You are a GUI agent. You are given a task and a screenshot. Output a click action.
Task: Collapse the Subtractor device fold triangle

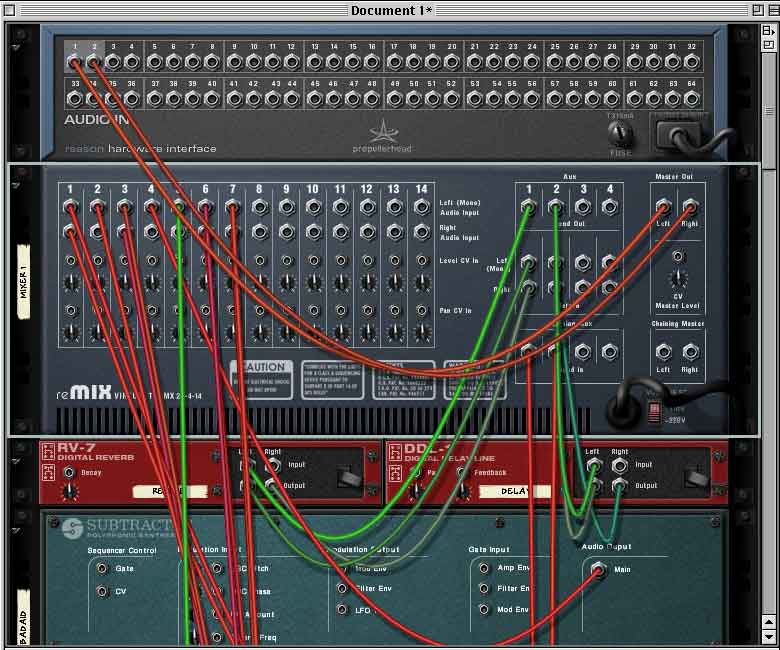[16, 531]
